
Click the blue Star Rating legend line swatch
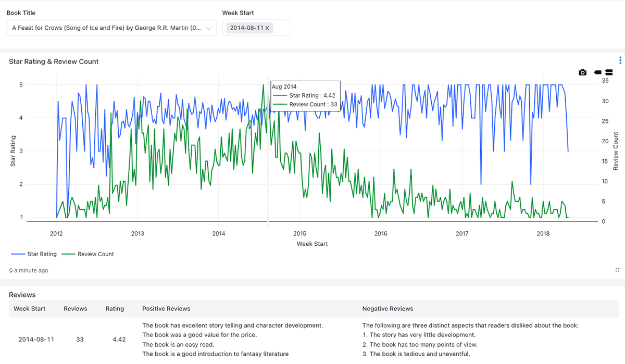[x=18, y=254]
